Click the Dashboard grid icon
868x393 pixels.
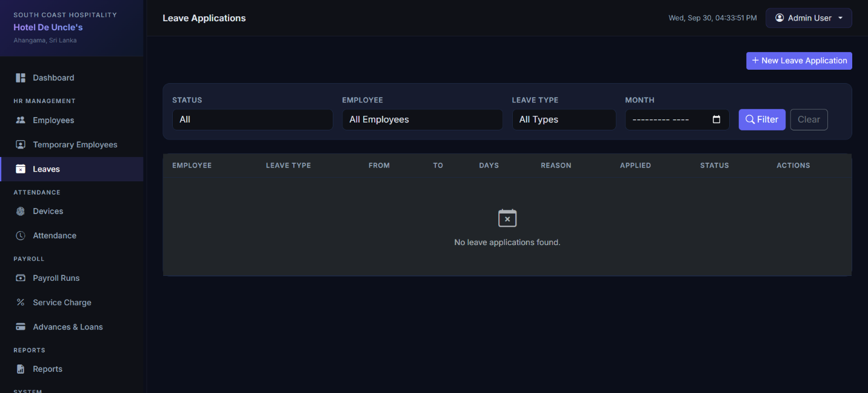point(21,78)
